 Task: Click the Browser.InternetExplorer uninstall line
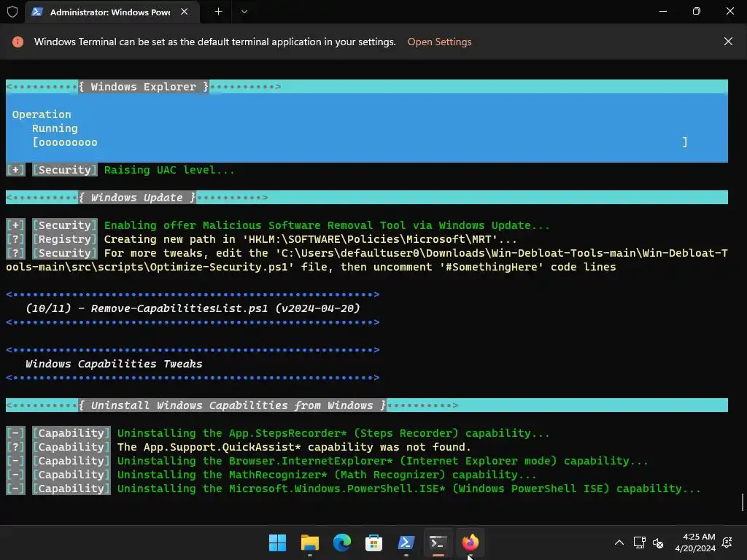(382, 461)
